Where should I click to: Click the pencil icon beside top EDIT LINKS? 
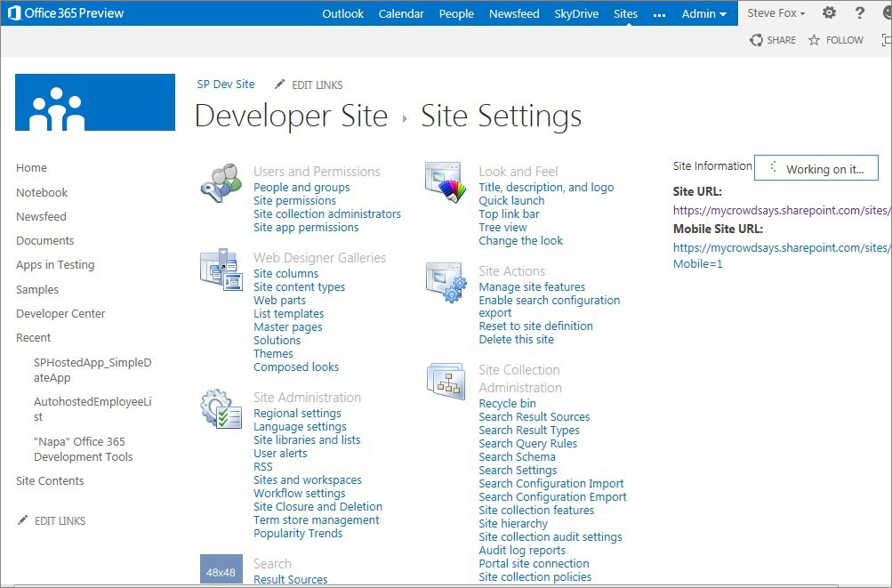click(x=279, y=85)
